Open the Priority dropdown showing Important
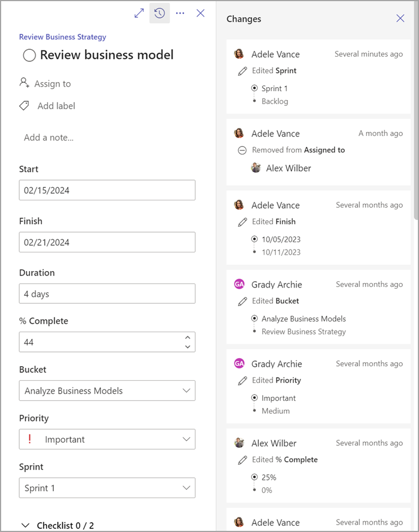 point(107,439)
